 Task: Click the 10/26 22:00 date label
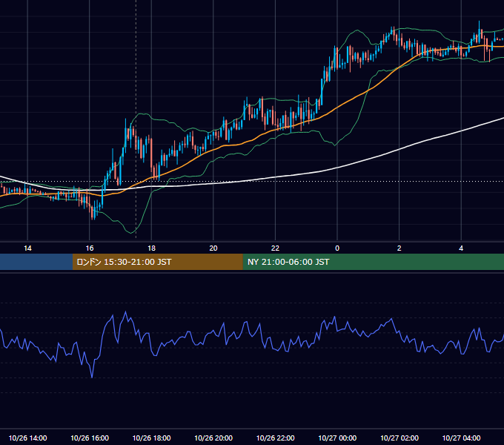[275, 438]
